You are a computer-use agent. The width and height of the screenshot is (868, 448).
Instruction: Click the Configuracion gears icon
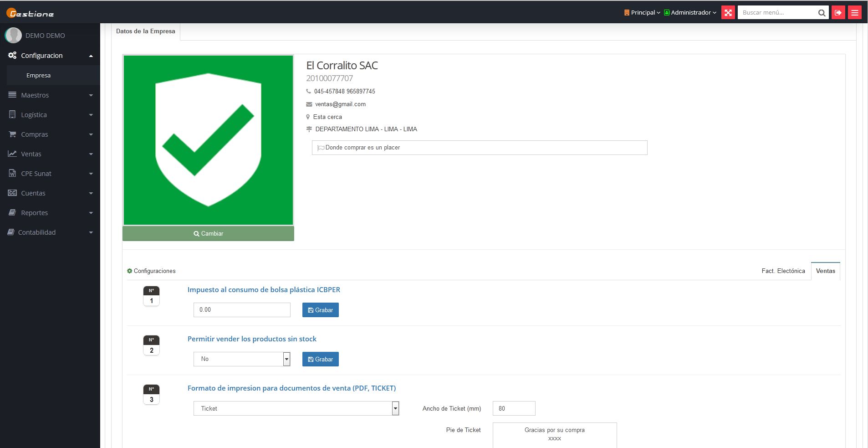12,56
